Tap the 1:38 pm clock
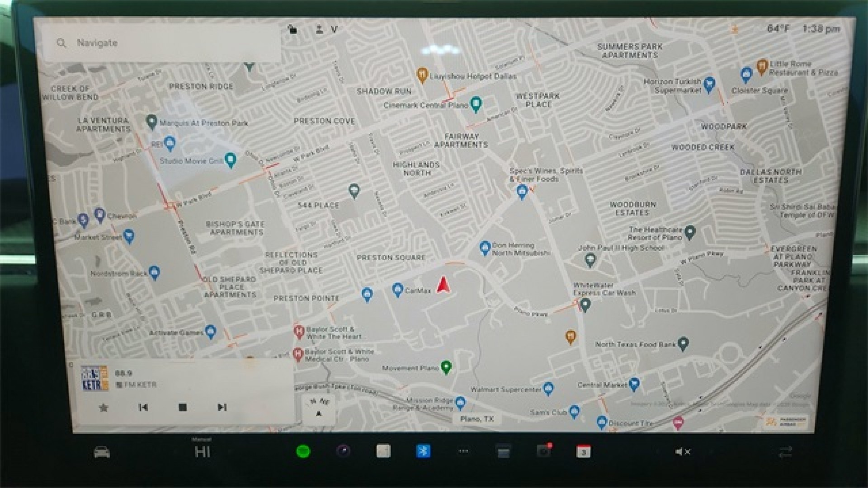The image size is (868, 488). [x=821, y=29]
